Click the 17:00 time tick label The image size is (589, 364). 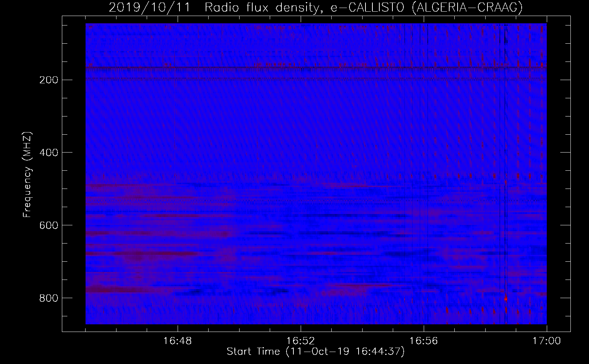coord(547,341)
